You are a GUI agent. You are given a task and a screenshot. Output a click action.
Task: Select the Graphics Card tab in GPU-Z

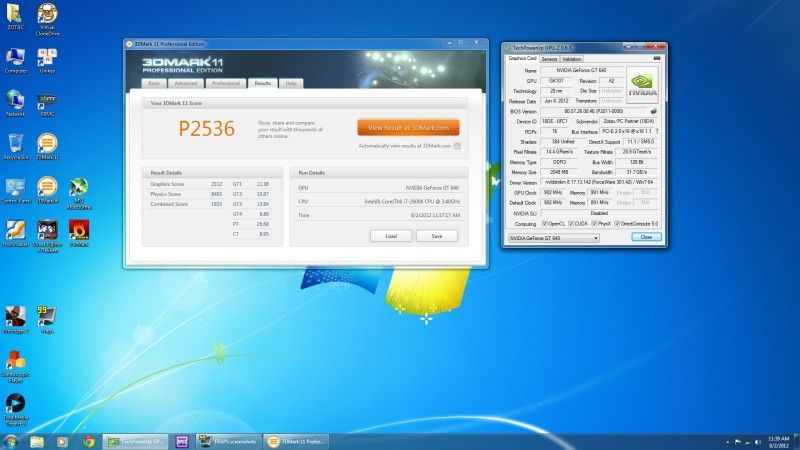[x=522, y=59]
